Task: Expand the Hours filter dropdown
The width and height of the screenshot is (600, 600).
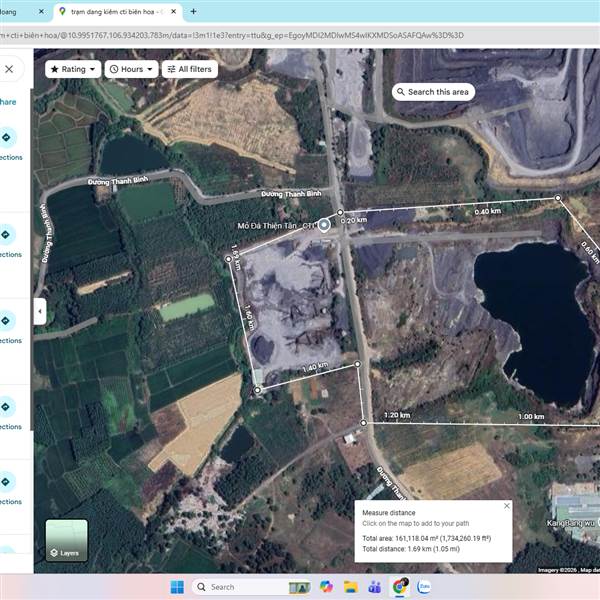Action: pos(133,69)
